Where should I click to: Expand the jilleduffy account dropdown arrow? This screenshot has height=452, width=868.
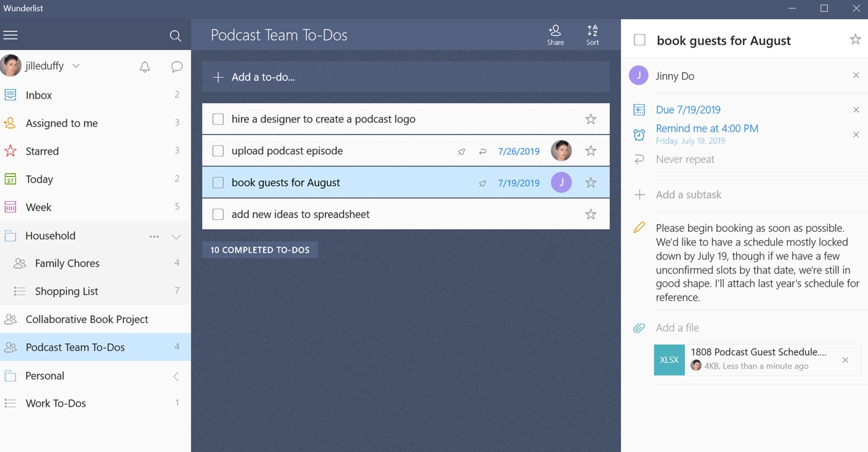coord(76,66)
